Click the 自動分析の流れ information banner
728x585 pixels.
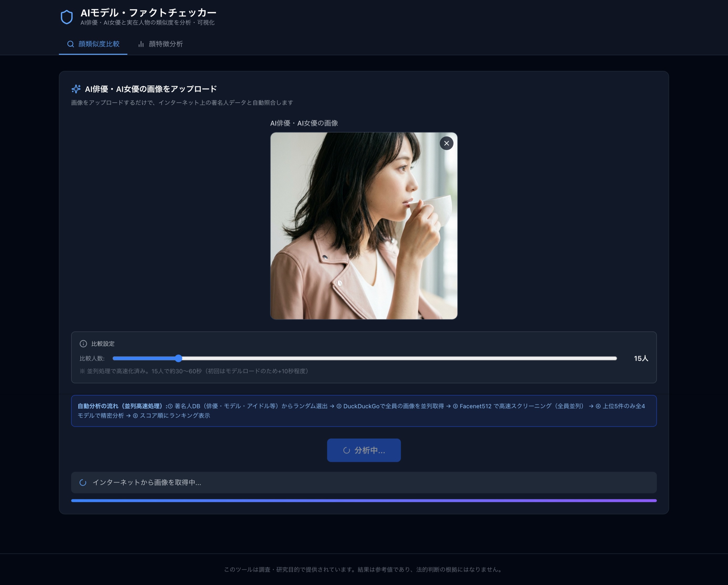click(x=364, y=411)
